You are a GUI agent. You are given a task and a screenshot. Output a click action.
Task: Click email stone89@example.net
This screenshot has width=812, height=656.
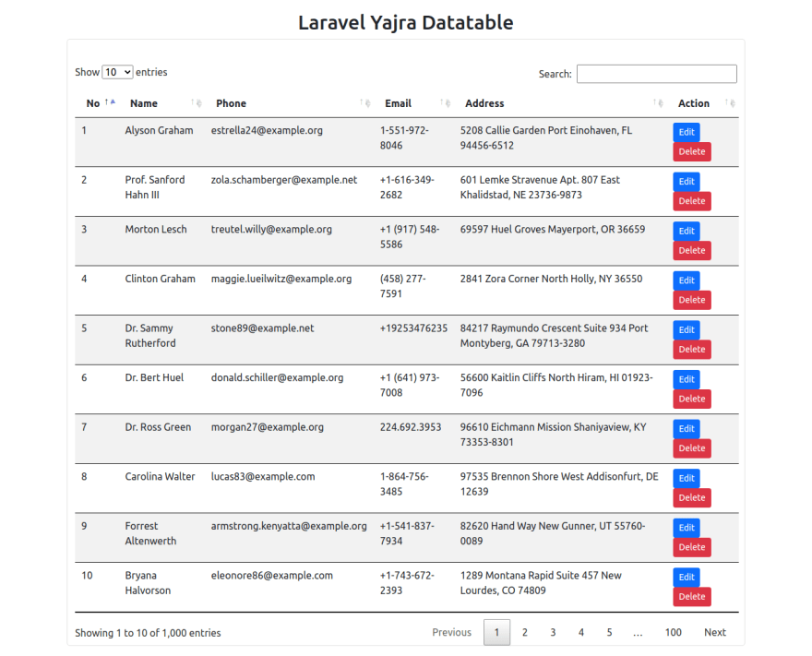click(263, 328)
